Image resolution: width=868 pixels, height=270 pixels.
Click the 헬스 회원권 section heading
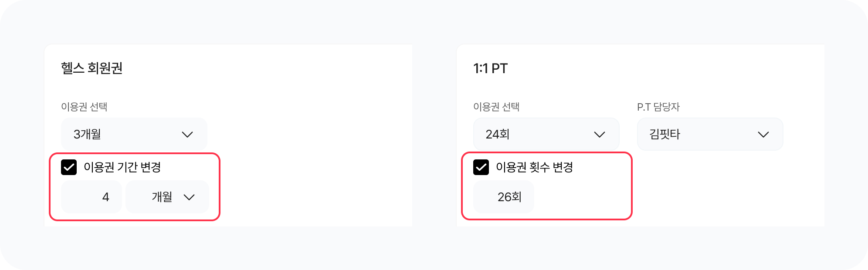(92, 68)
